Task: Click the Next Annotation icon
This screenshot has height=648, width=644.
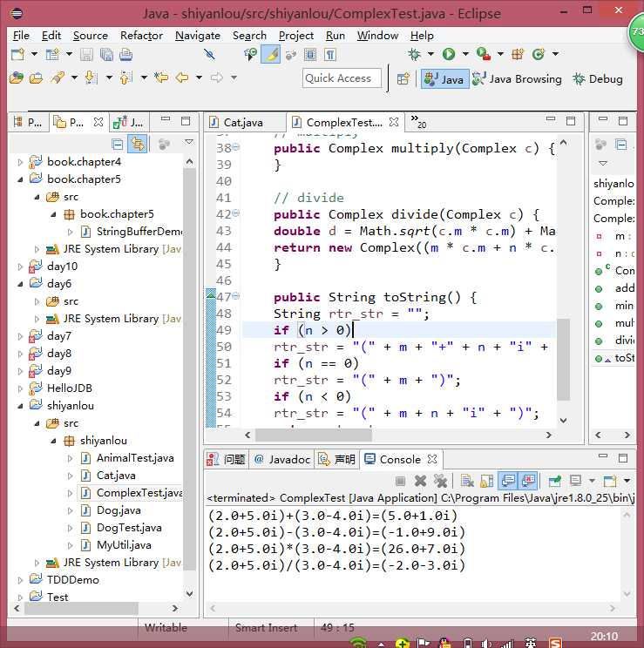Action: point(91,78)
